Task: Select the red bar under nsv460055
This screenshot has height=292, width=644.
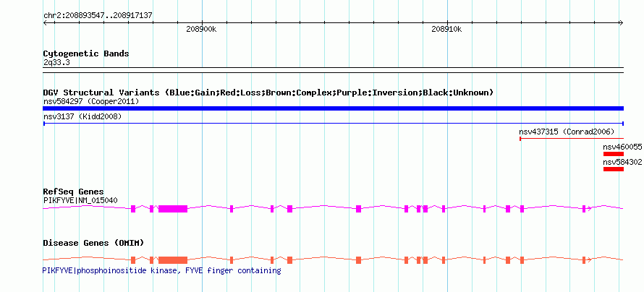Action: tap(614, 154)
